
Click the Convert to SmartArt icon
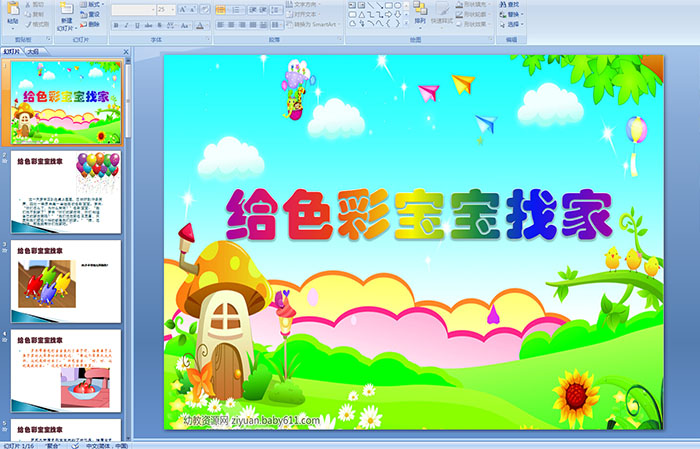(289, 24)
